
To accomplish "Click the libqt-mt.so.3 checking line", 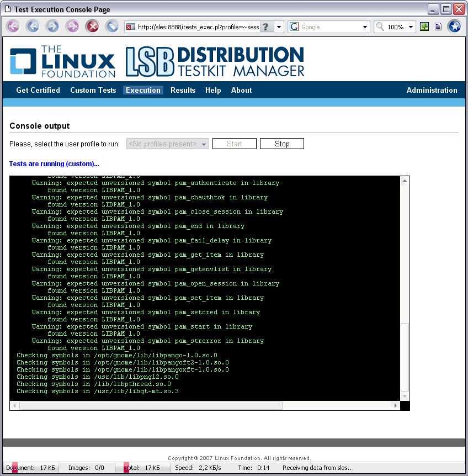I will [x=98, y=391].
